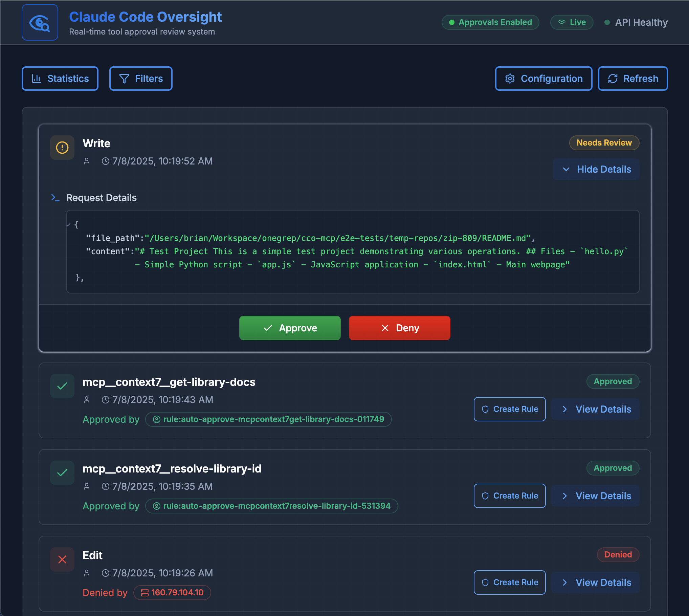689x616 pixels.
Task: Click the yellow warning icon on Write request
Action: (x=62, y=148)
